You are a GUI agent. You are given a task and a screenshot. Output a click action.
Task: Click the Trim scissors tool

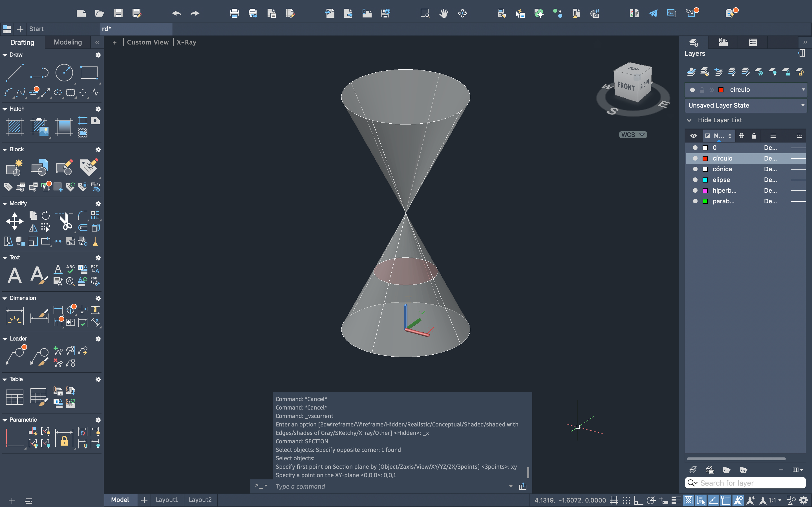66,221
